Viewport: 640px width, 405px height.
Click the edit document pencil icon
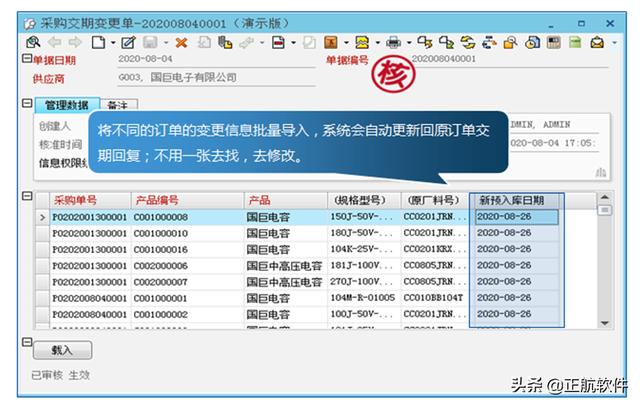point(128,42)
